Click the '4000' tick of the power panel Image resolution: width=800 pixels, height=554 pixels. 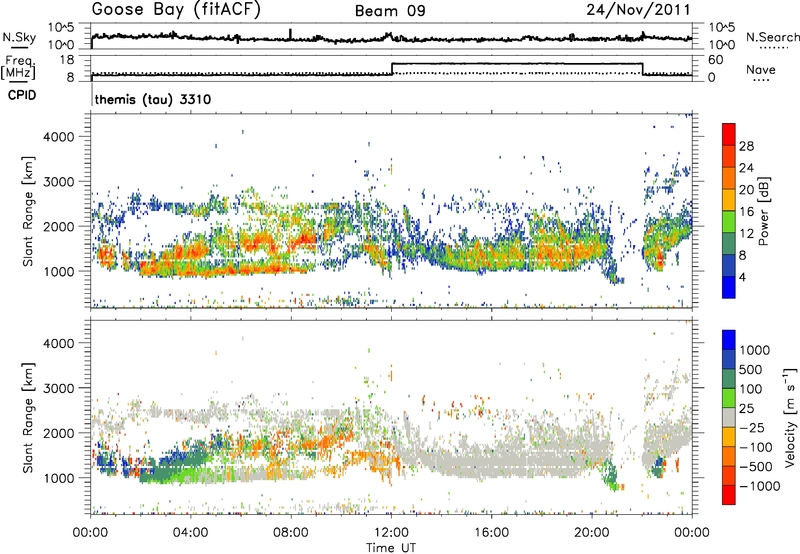pyautogui.click(x=58, y=137)
